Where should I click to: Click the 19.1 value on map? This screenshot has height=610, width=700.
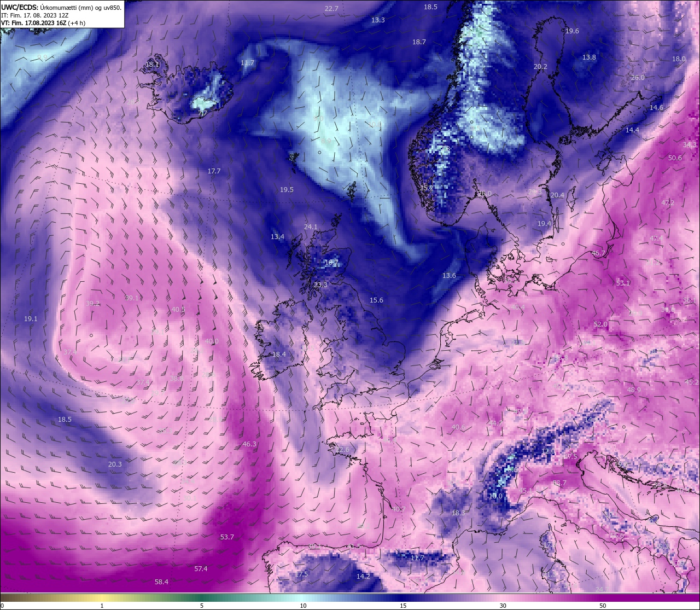click(31, 319)
